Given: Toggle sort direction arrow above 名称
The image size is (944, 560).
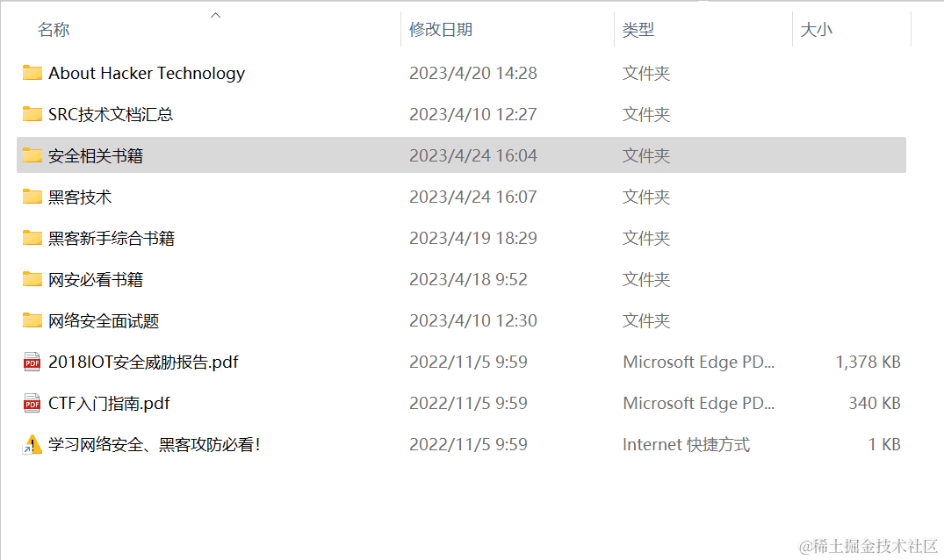Looking at the screenshot, I should [x=215, y=15].
